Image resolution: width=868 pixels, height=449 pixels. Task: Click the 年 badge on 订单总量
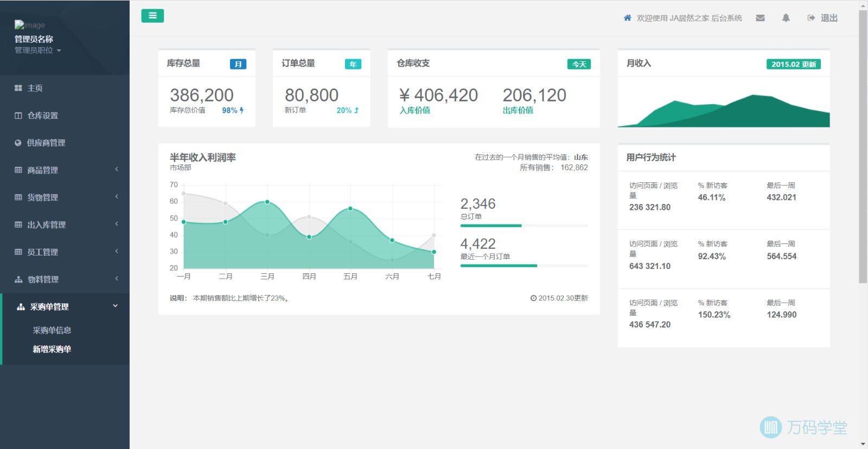click(x=353, y=64)
